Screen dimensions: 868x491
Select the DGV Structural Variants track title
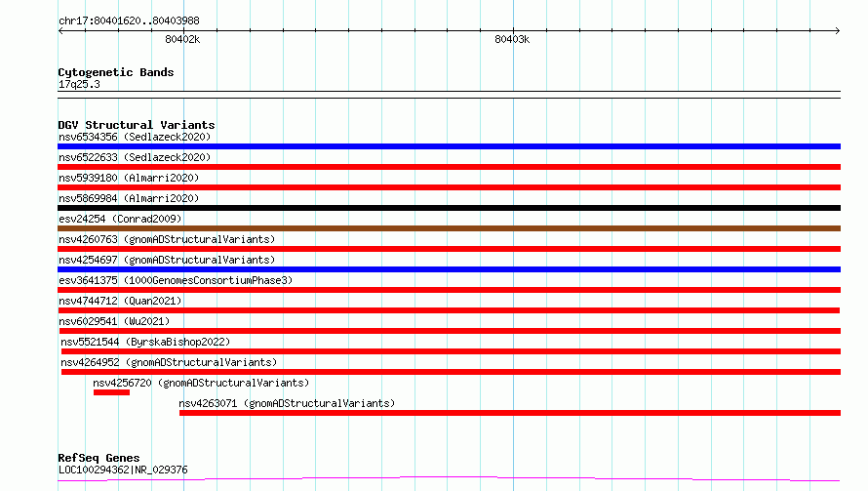pos(137,125)
